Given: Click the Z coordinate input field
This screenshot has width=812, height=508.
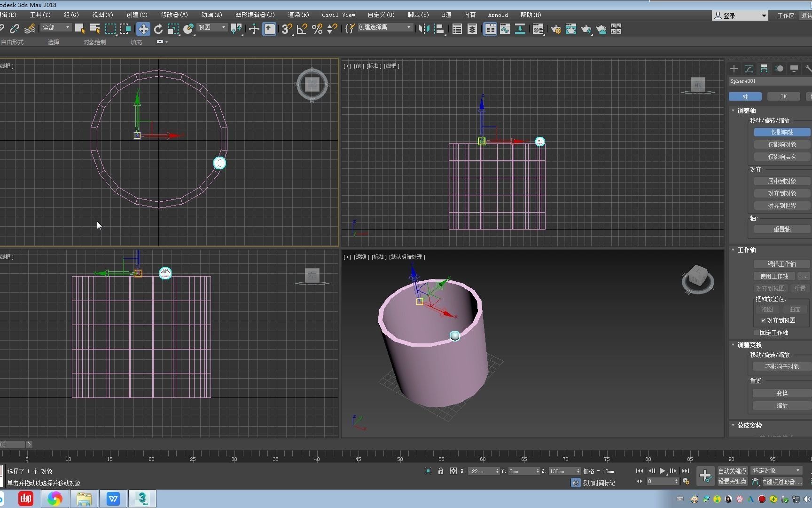Looking at the screenshot, I should click(x=562, y=471).
